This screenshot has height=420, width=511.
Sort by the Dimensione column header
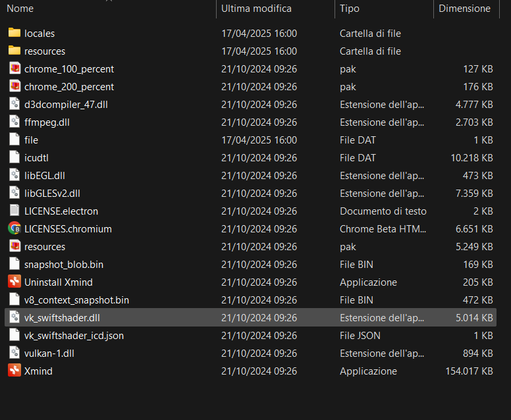click(466, 9)
